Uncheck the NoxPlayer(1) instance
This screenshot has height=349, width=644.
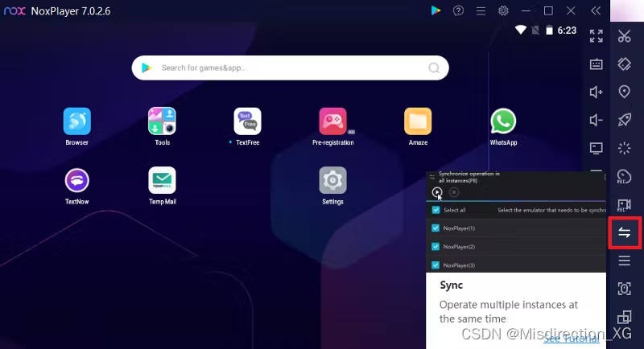pyautogui.click(x=436, y=228)
